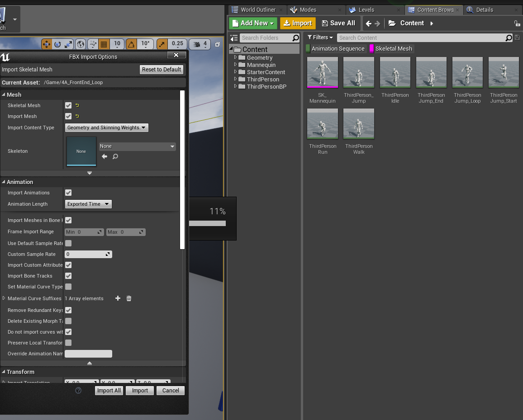Reset Import Mesh to default yellow arrow
The image size is (523, 420).
click(77, 116)
